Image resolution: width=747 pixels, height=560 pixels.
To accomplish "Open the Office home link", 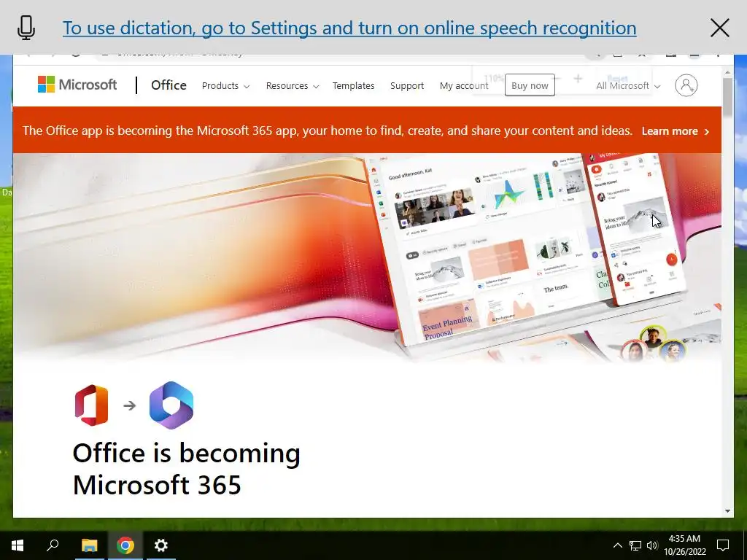I will tap(169, 85).
